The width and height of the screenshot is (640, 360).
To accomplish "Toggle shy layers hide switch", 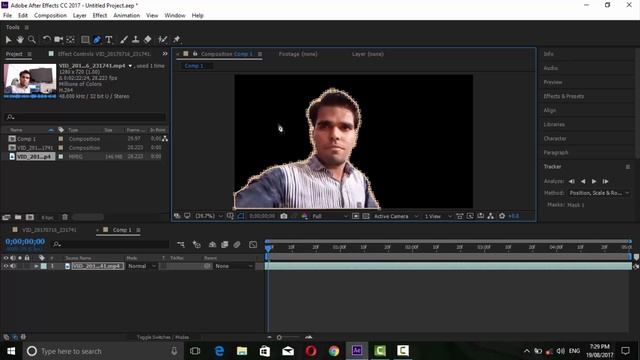I will pyautogui.click(x=212, y=244).
